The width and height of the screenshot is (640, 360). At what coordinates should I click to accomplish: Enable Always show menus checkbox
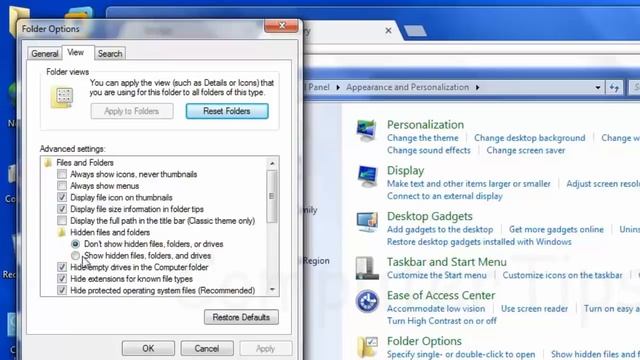(x=62, y=186)
